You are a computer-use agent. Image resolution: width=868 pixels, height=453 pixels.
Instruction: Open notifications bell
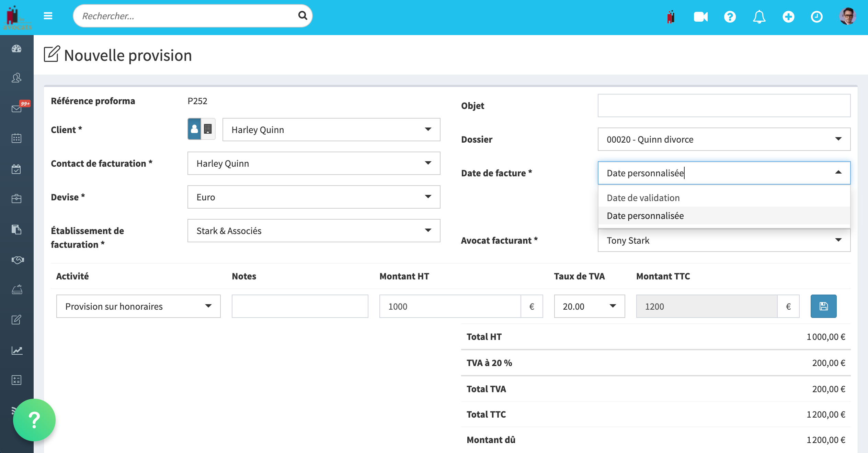click(x=759, y=16)
